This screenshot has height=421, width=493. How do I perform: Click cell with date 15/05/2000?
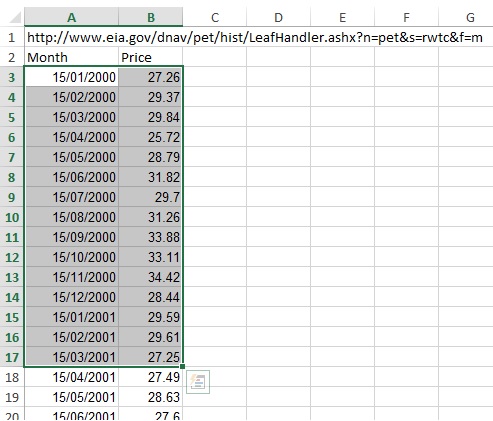point(71,157)
